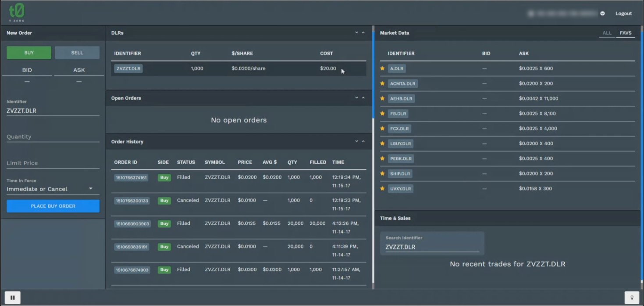Click the ZVZZT.DLR identifier chip in DLRs
The image size is (644, 306).
(x=128, y=68)
